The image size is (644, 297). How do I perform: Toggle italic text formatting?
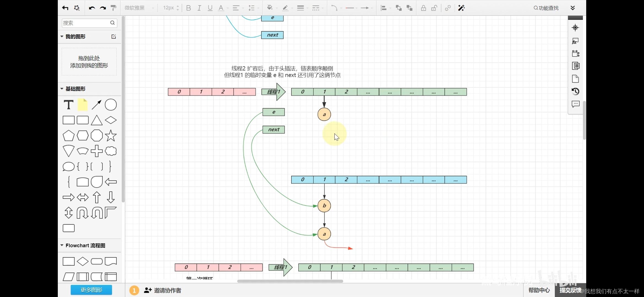pyautogui.click(x=199, y=8)
